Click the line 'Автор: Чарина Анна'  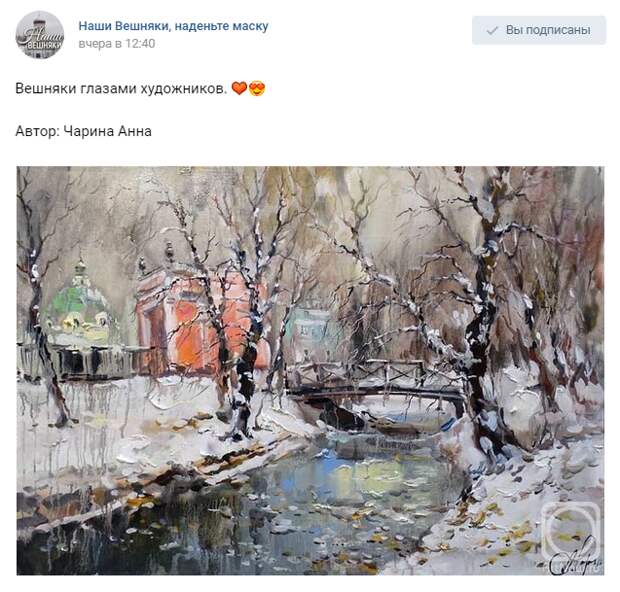83,131
